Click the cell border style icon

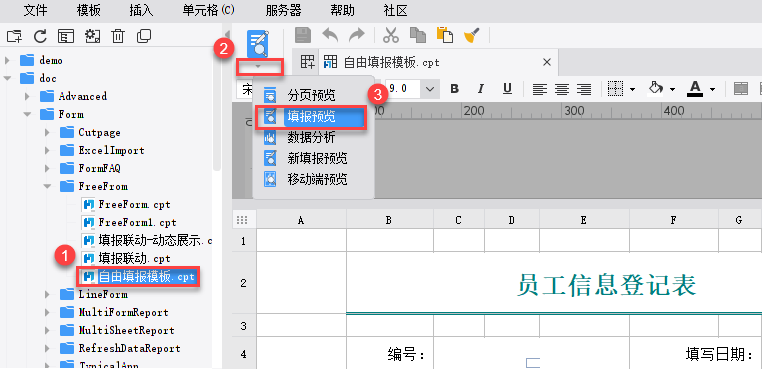(x=615, y=89)
